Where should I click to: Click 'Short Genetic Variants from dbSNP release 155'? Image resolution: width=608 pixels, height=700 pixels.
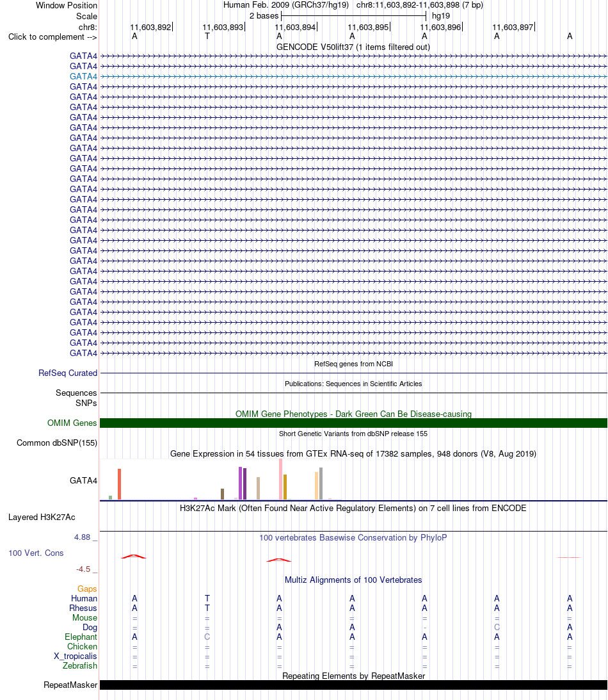(x=353, y=434)
